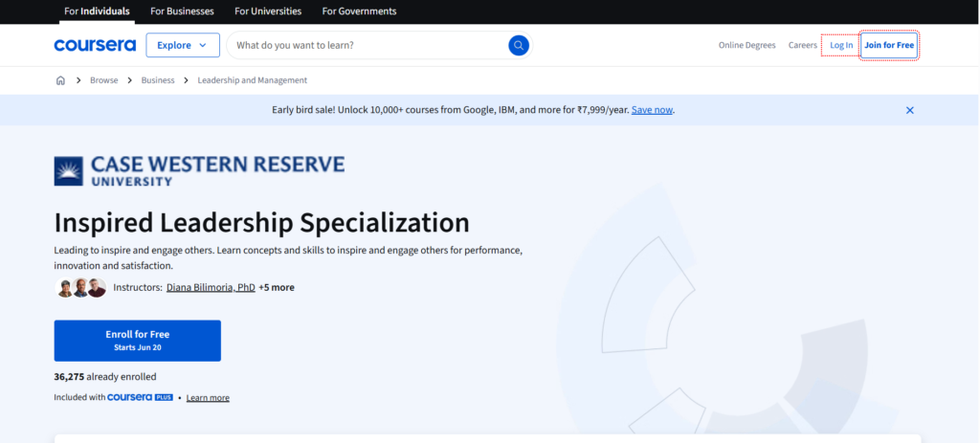Show the +5 more instructors
The height and width of the screenshot is (443, 980).
pyautogui.click(x=277, y=287)
